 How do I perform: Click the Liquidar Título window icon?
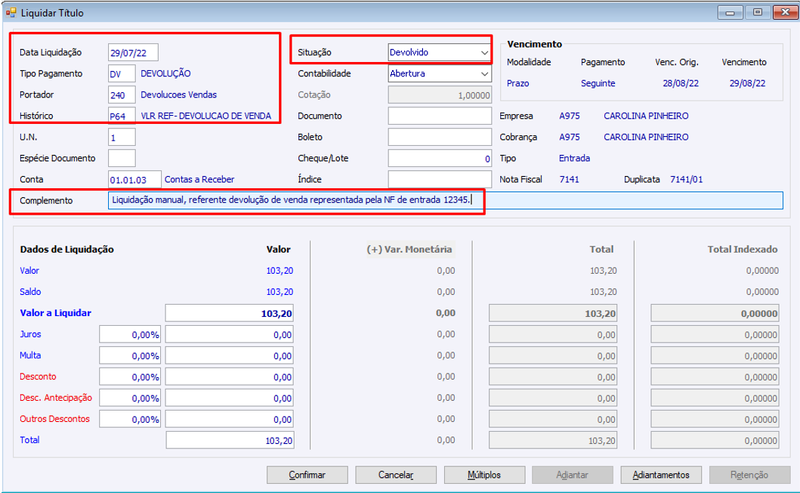click(11, 13)
